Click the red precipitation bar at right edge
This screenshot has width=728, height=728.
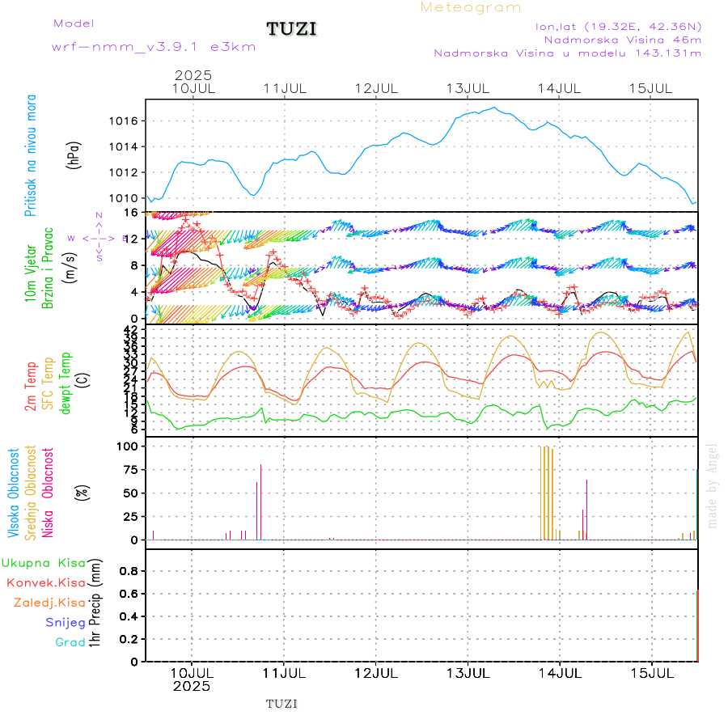697,625
